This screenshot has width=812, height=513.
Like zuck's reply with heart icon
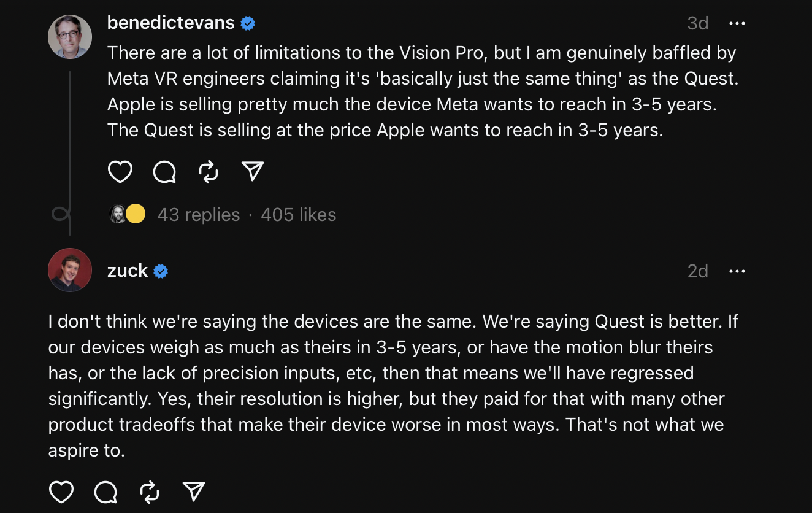point(61,492)
